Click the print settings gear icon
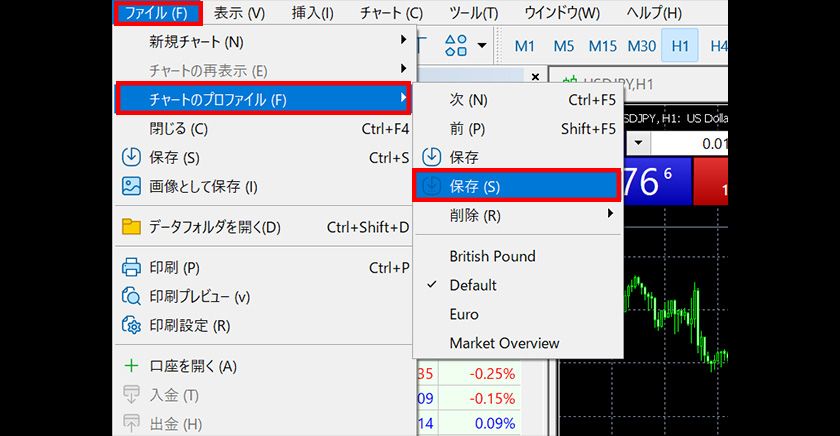Image resolution: width=840 pixels, height=436 pixels. [x=131, y=325]
